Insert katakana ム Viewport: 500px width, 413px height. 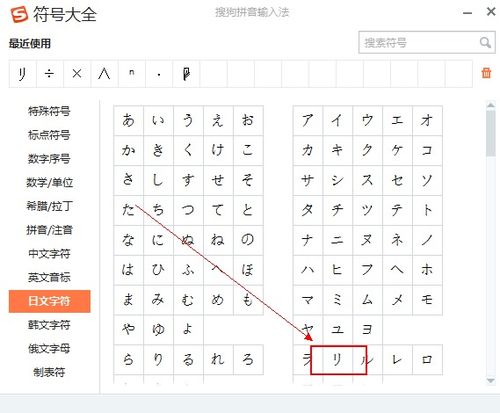click(367, 300)
